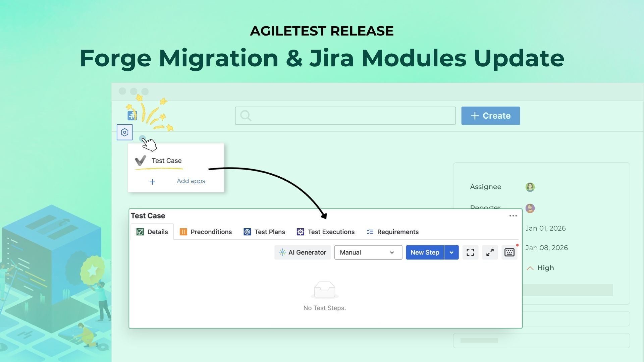
Task: Open the Manual test type dropdown
Action: [x=368, y=252]
